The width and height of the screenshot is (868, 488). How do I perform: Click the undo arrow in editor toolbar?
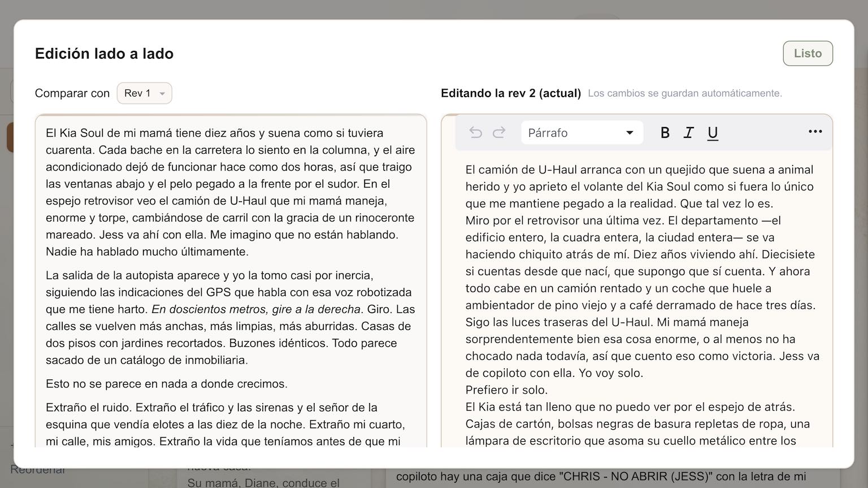(476, 133)
